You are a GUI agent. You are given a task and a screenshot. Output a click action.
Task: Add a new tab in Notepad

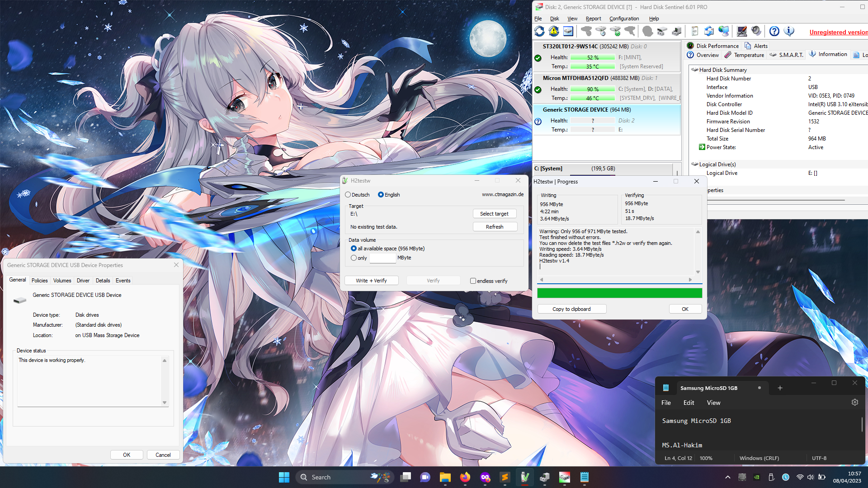click(x=780, y=388)
